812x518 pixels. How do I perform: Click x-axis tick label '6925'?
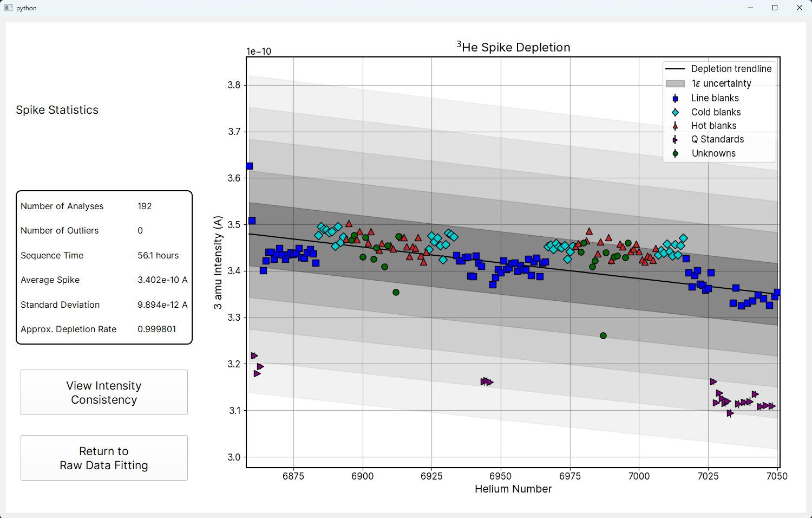431,476
